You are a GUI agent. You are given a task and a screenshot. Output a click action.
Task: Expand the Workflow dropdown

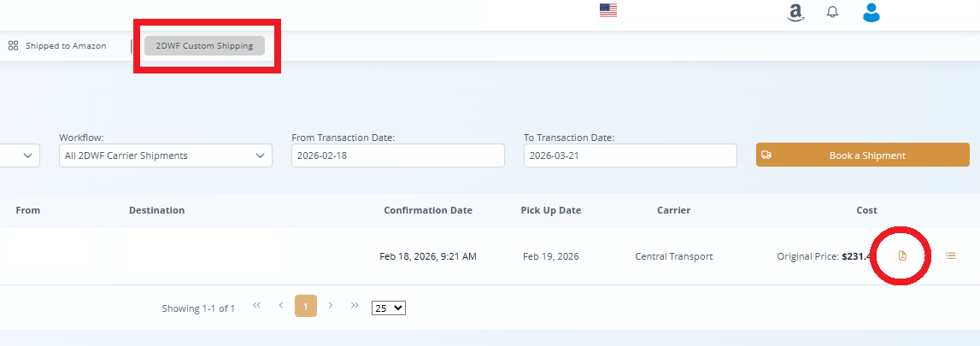click(165, 155)
